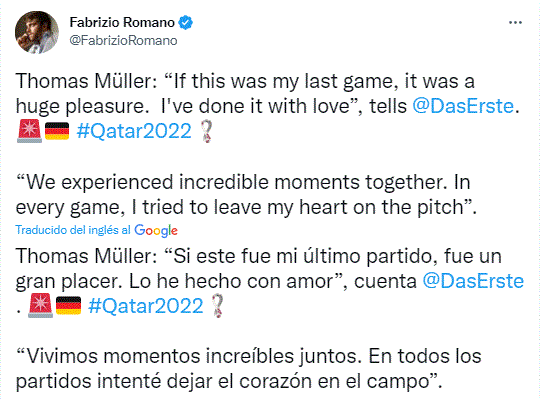Click the English quote about incredible moments

(246, 195)
